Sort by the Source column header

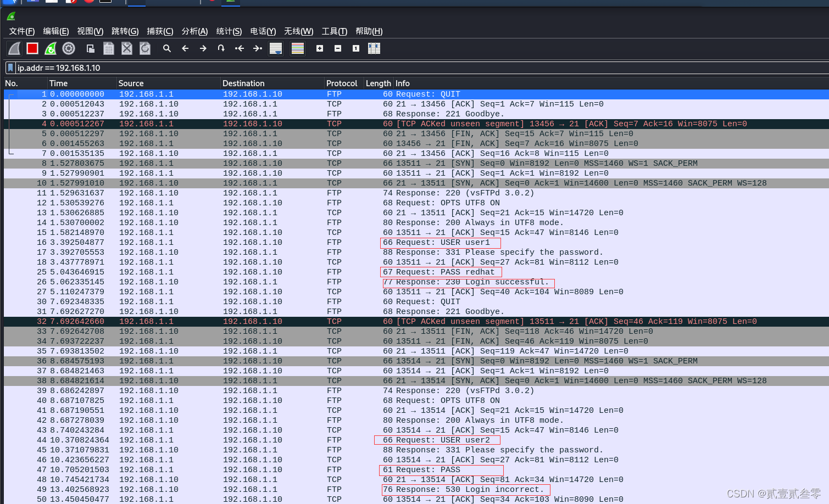[168, 83]
